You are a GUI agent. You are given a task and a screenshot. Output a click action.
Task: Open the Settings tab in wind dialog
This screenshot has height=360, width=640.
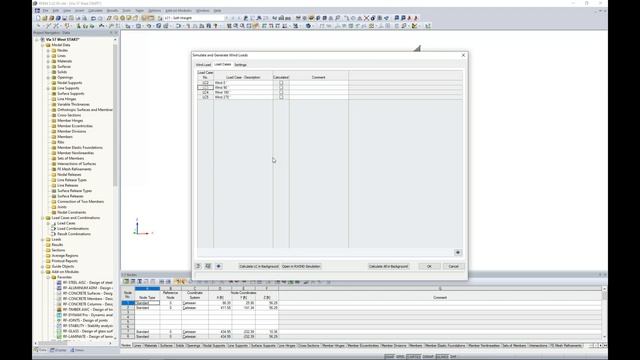(240, 65)
